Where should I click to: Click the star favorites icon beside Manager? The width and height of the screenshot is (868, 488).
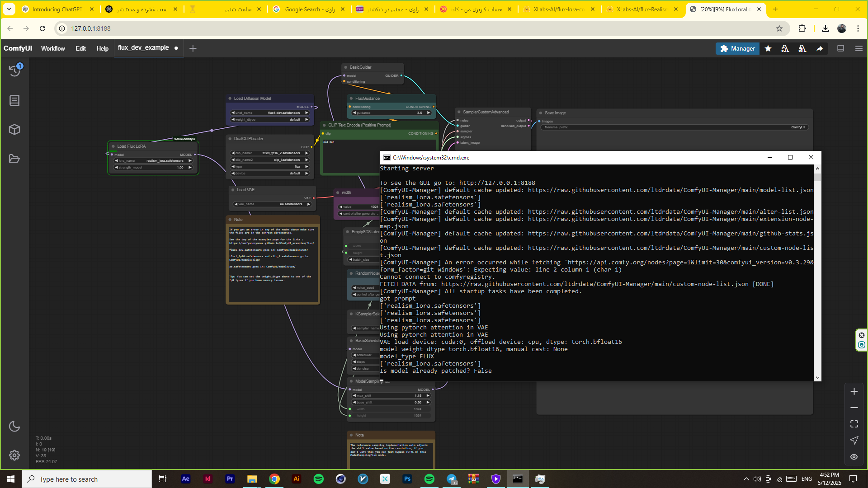[x=768, y=48]
